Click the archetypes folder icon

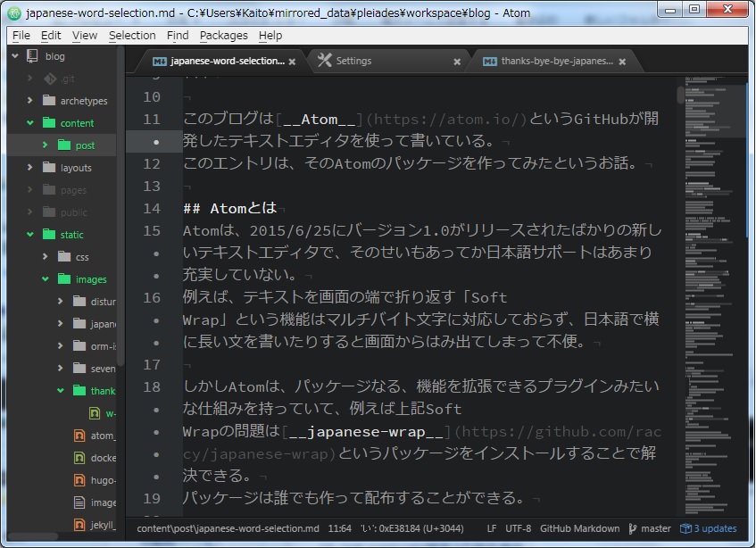pyautogui.click(x=49, y=100)
